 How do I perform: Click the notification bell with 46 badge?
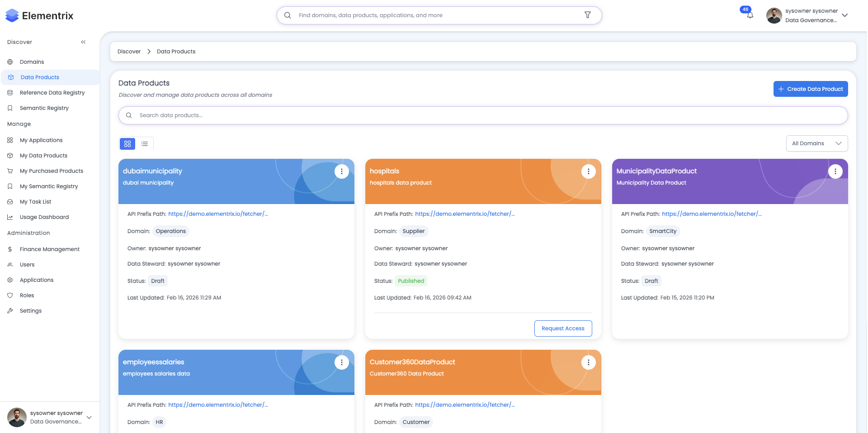(750, 15)
